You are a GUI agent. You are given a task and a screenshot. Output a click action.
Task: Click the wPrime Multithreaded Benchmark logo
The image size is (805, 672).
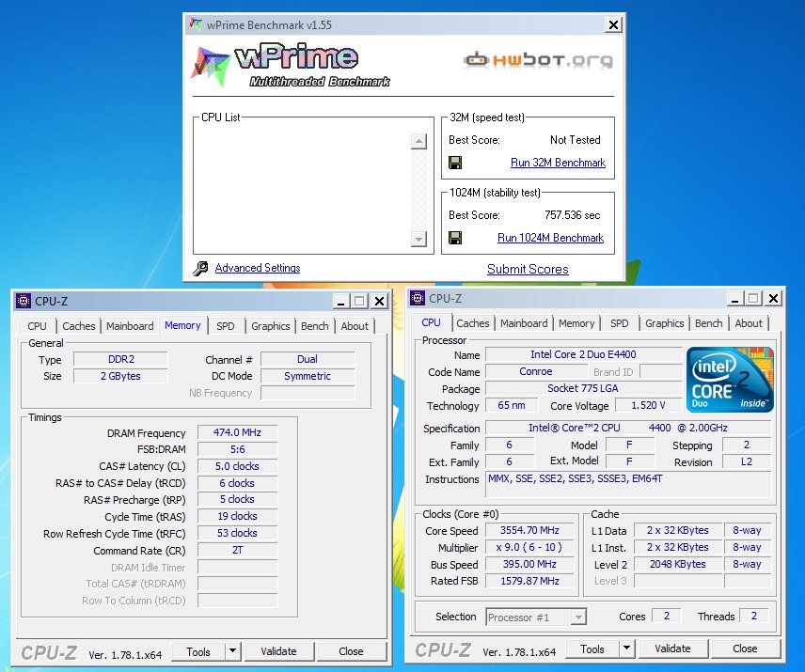[291, 67]
